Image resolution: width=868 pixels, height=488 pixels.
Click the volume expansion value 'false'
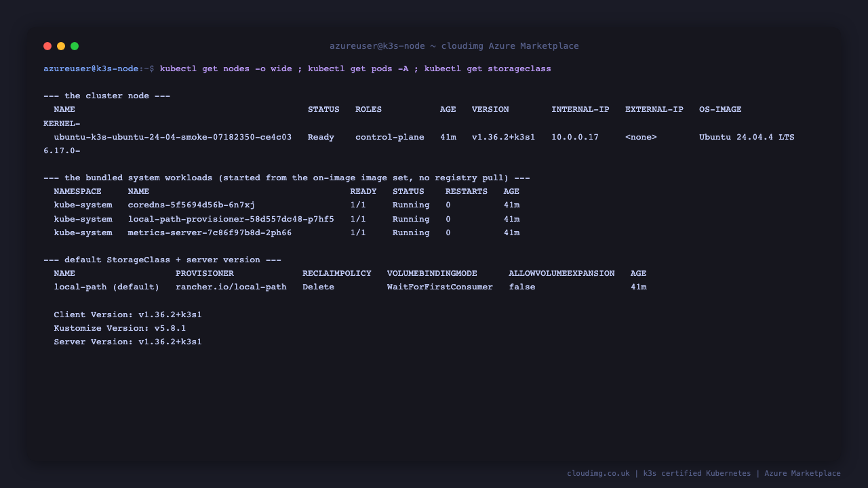(522, 287)
